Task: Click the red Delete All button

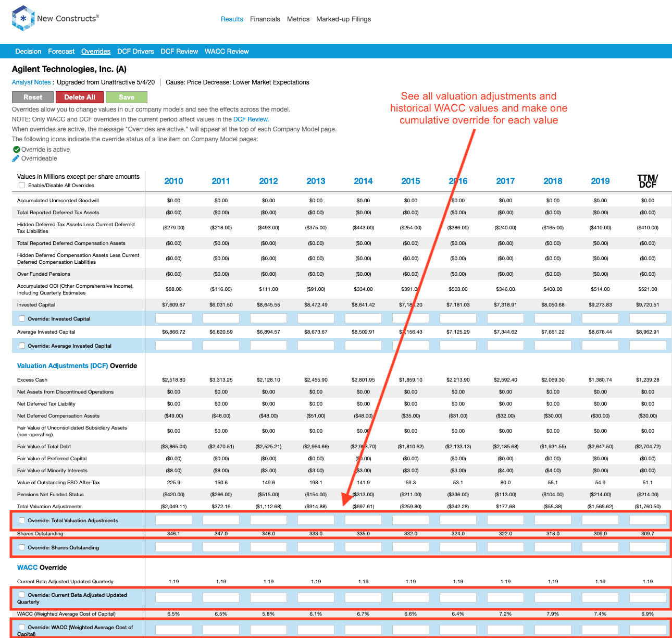Action: coord(80,97)
